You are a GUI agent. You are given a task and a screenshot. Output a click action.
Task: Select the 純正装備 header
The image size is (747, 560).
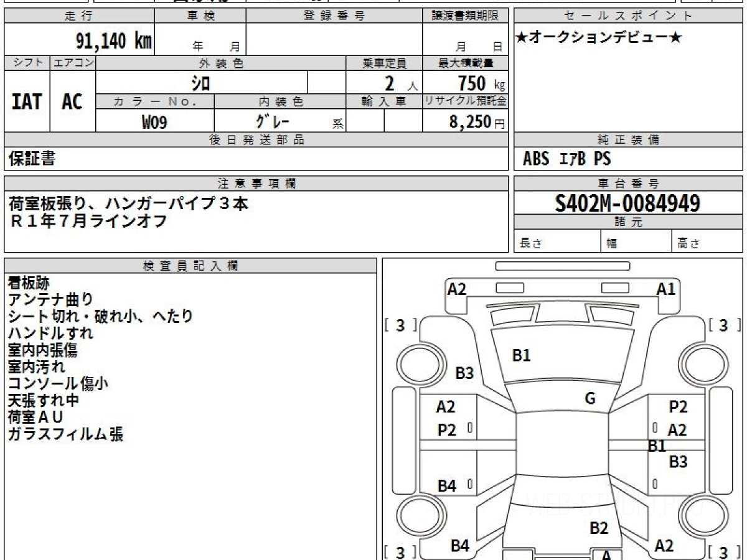point(628,140)
